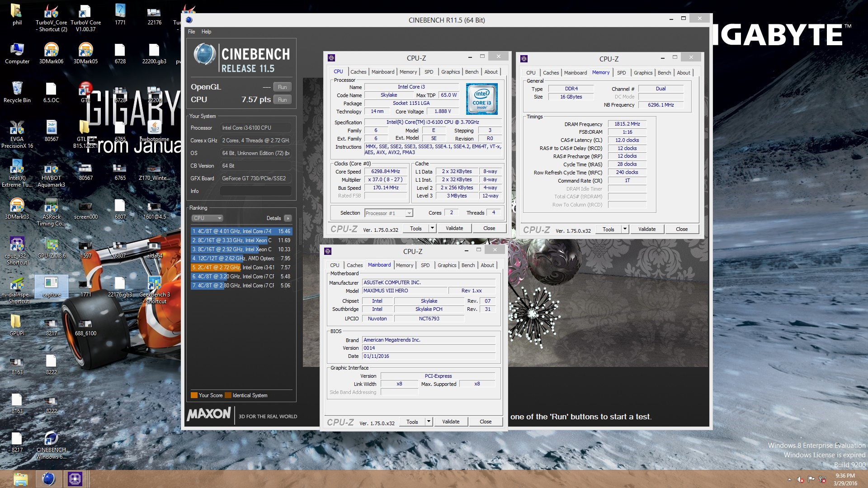
Task: Open the TurboV Core V1.00.37 icon
Action: point(85,18)
